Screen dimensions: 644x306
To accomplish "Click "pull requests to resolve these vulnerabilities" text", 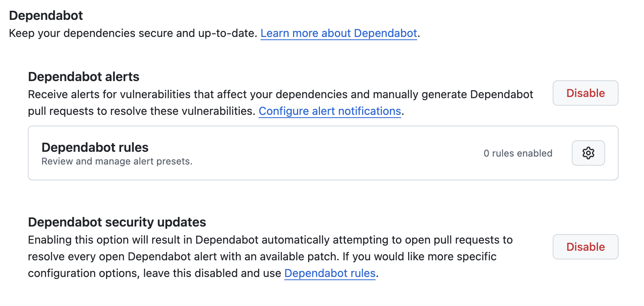I will [x=141, y=111].
